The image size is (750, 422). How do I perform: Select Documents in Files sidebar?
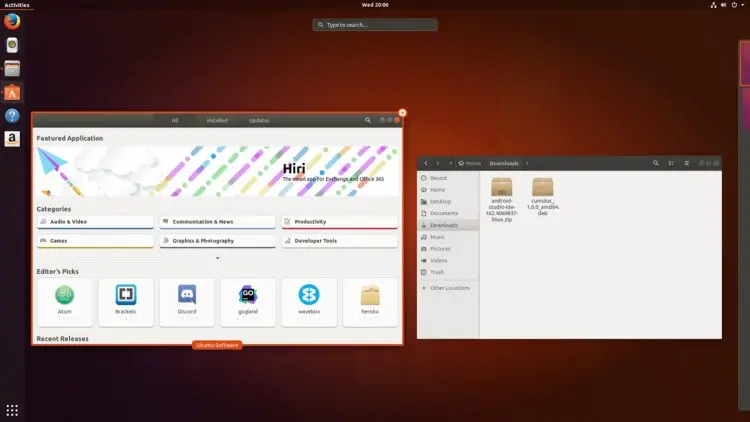[448, 213]
